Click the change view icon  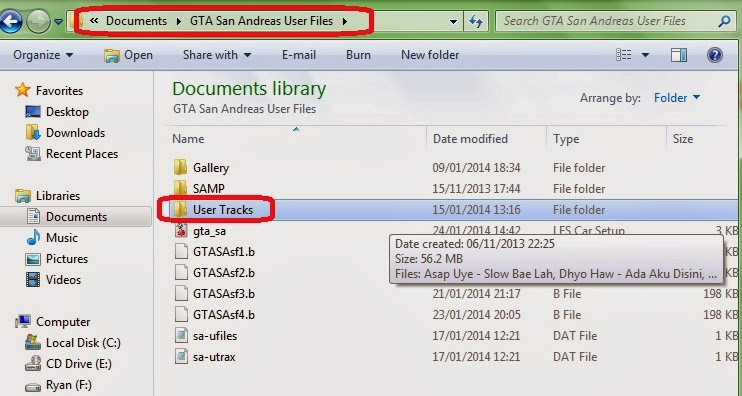[x=624, y=55]
